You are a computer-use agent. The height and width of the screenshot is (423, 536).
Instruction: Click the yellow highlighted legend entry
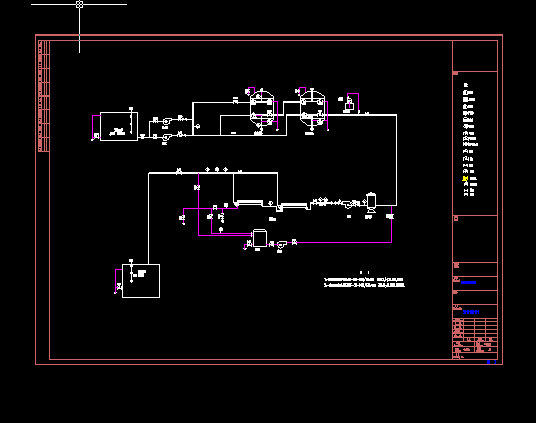(x=465, y=179)
